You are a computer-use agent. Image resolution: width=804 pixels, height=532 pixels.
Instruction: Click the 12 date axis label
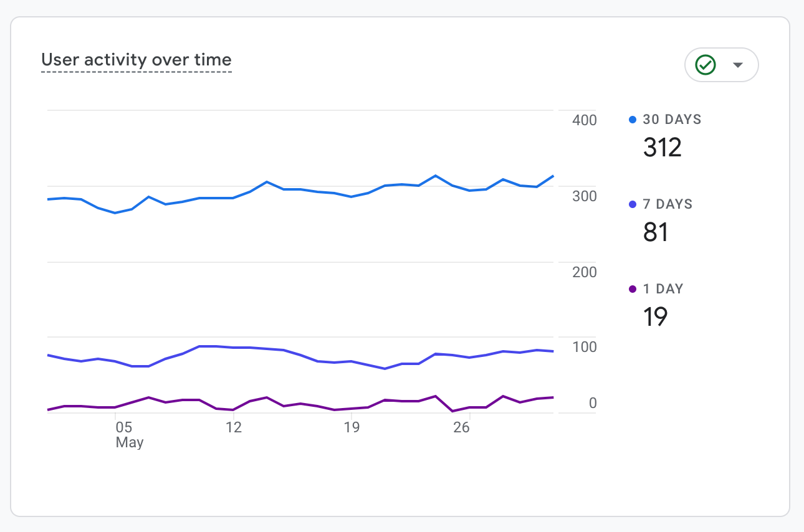[x=234, y=428]
